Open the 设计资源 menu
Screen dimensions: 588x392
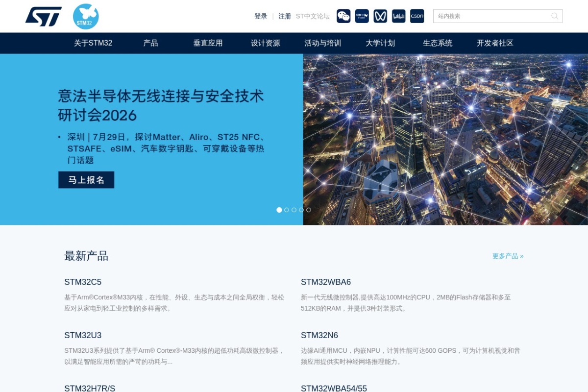pyautogui.click(x=265, y=43)
